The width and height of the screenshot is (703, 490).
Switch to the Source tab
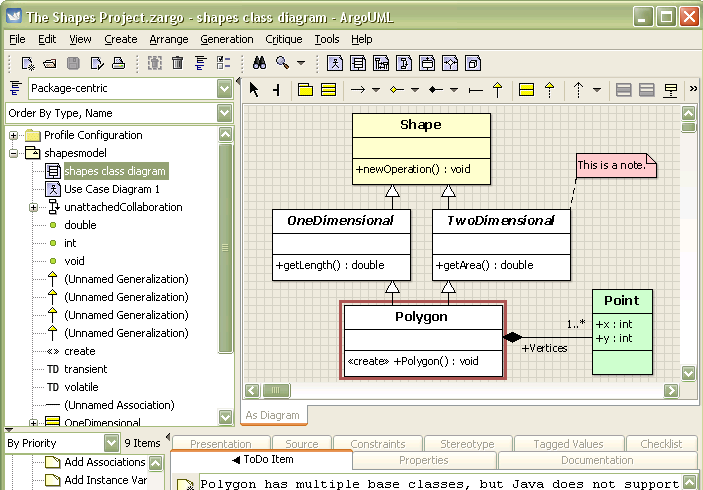pyautogui.click(x=302, y=443)
